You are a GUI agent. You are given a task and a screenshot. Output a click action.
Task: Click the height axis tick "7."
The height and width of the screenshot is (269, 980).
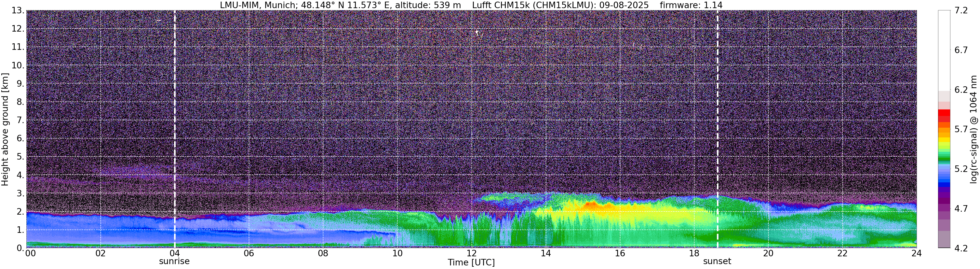point(20,120)
